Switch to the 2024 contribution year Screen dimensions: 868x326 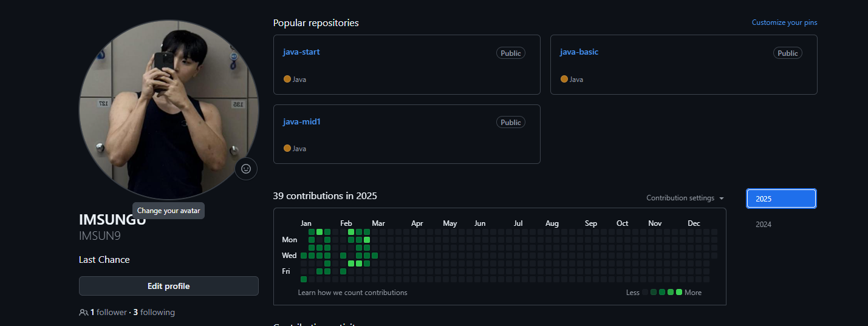click(764, 225)
